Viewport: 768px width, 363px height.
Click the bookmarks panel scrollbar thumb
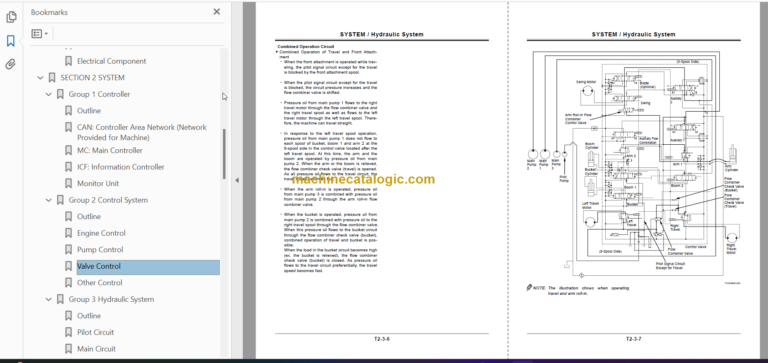tap(224, 154)
